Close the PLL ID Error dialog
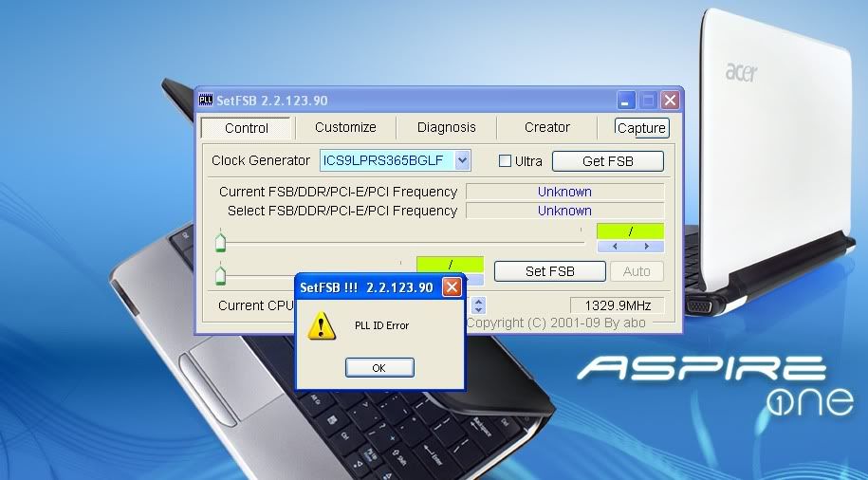Screen dimensions: 868x480 (452, 286)
